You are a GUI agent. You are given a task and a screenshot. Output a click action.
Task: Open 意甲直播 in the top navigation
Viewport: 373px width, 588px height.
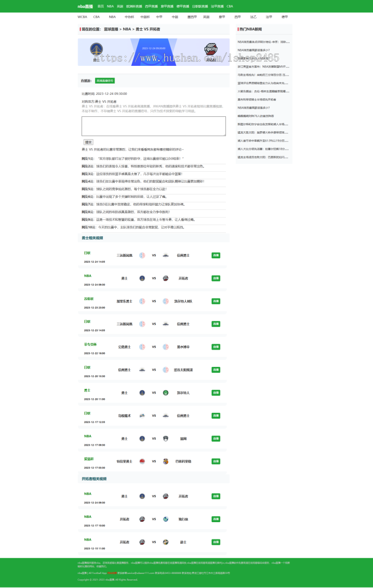pos(167,6)
